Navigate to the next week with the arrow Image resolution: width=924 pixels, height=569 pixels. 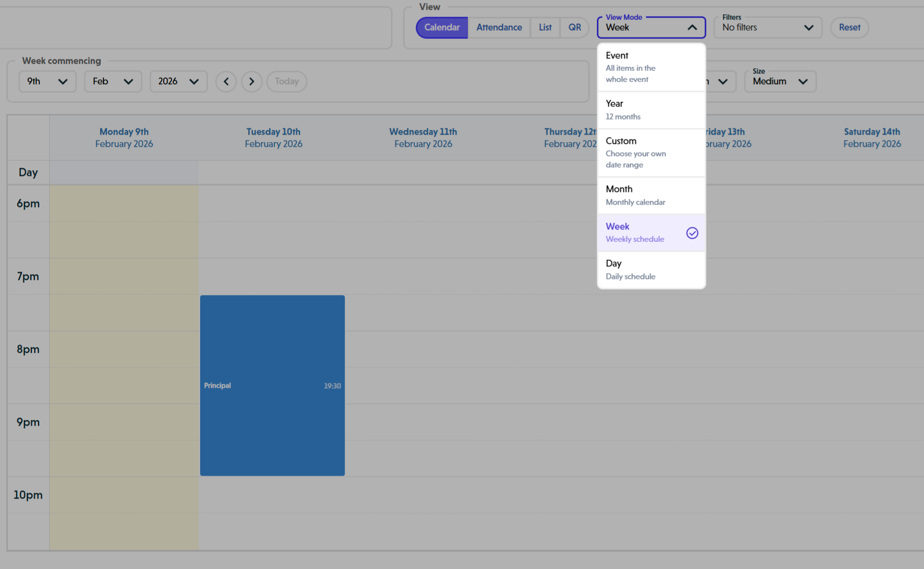point(252,81)
